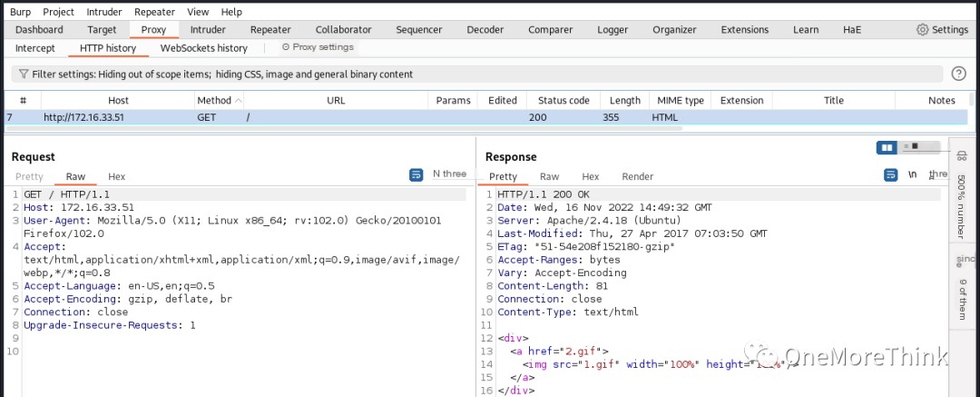The image size is (980, 397).
Task: Click the '<a href="2.gif">' response line
Action: [559, 352]
